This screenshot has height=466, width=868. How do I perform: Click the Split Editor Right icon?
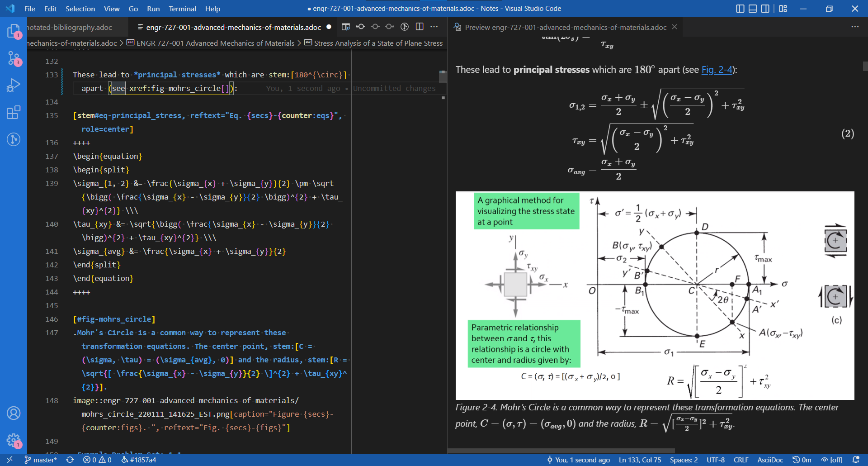420,27
